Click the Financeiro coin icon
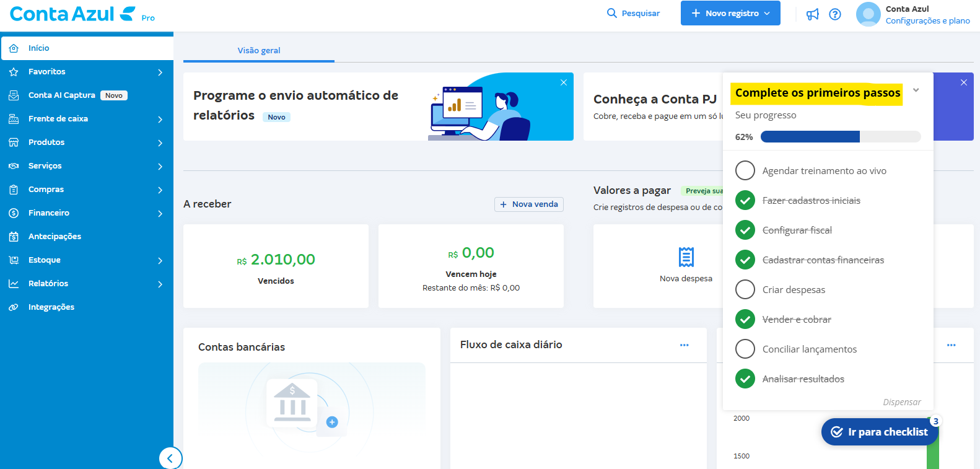 pos(14,213)
